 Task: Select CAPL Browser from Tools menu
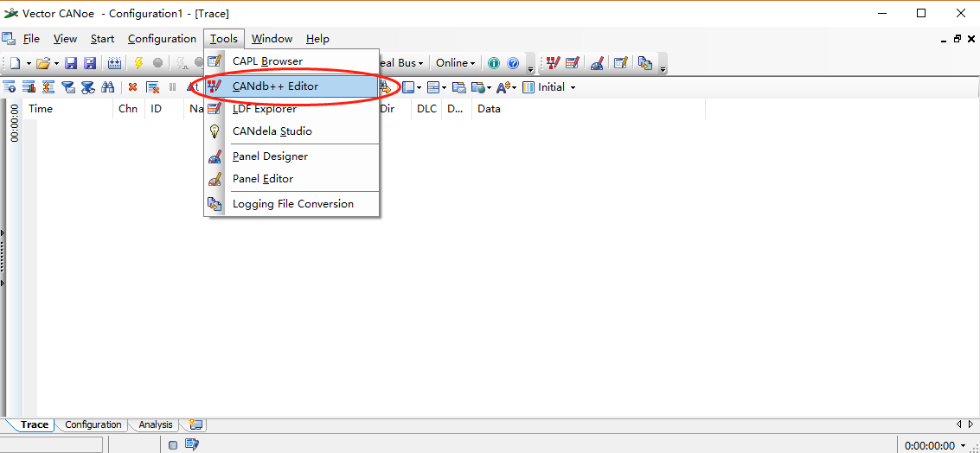point(291,61)
